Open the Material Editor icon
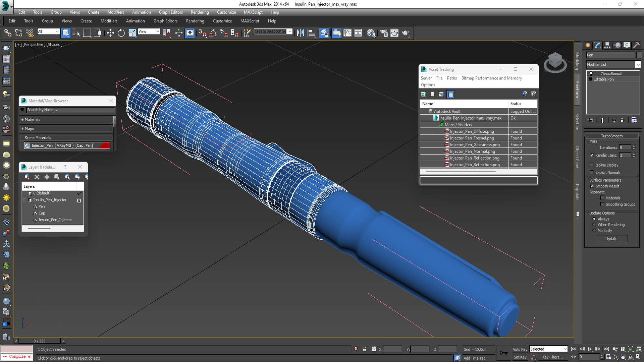Viewport: 644px width, 362px height. (371, 33)
